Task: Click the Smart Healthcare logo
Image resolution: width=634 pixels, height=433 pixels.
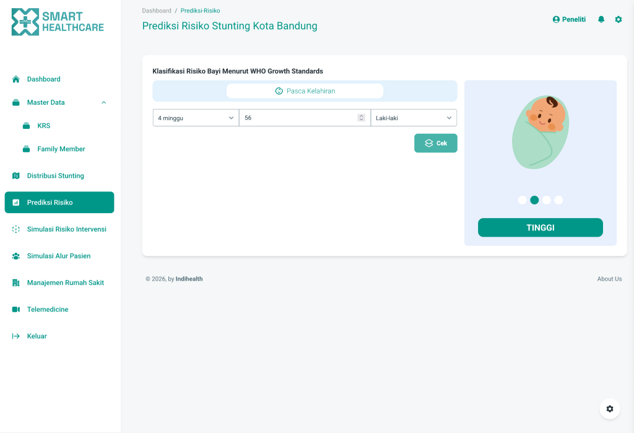Action: [57, 22]
